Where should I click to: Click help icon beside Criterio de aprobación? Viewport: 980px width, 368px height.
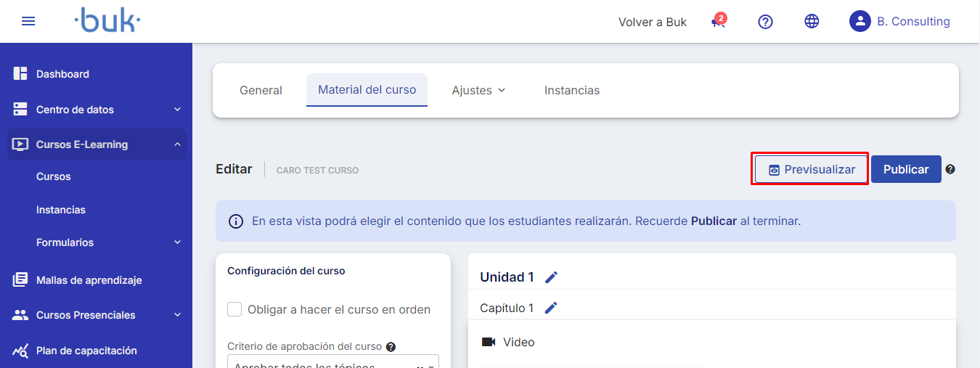391,347
